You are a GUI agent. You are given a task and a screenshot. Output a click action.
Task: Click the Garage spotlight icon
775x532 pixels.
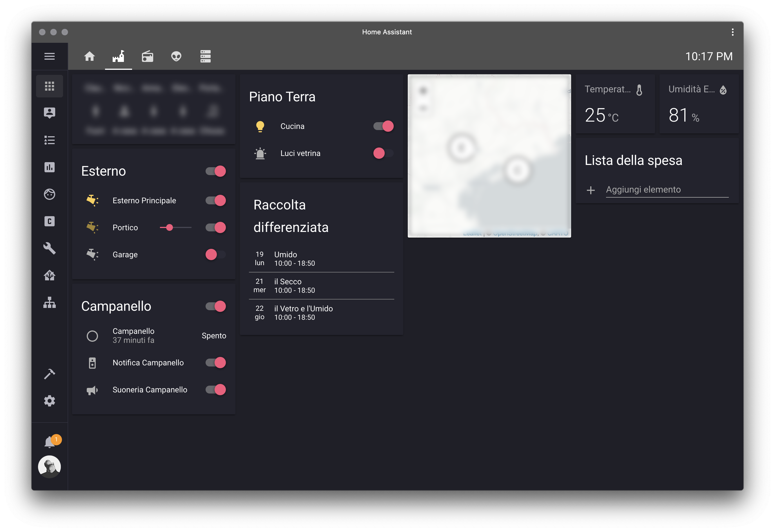[x=92, y=255]
